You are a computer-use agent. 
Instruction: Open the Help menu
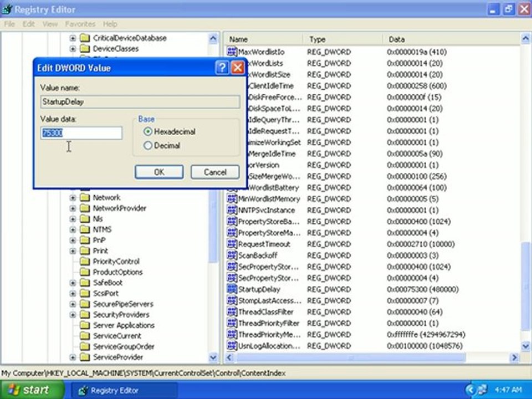click(110, 24)
